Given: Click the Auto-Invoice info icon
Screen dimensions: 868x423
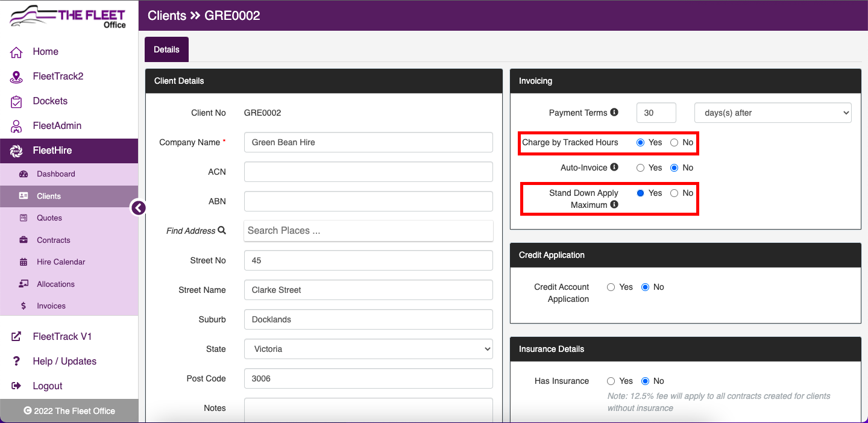Looking at the screenshot, I should tap(614, 167).
